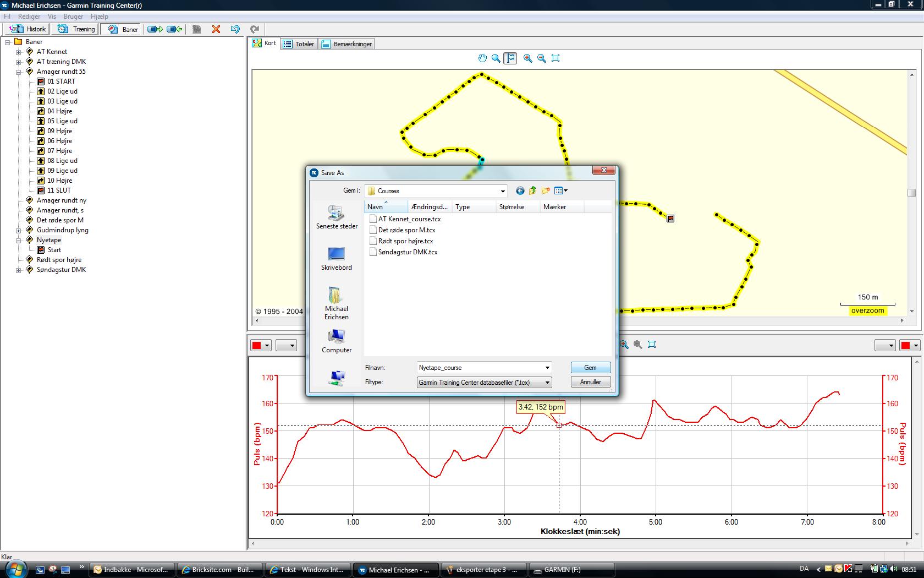Open the Filtype dropdown list
Image resolution: width=924 pixels, height=578 pixels.
547,383
